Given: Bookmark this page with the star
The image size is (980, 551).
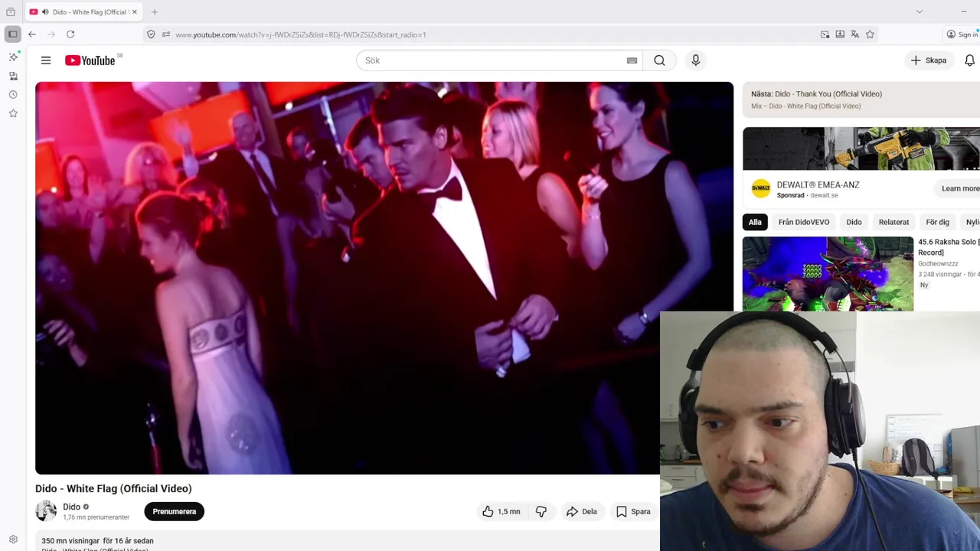Looking at the screenshot, I should pos(870,34).
